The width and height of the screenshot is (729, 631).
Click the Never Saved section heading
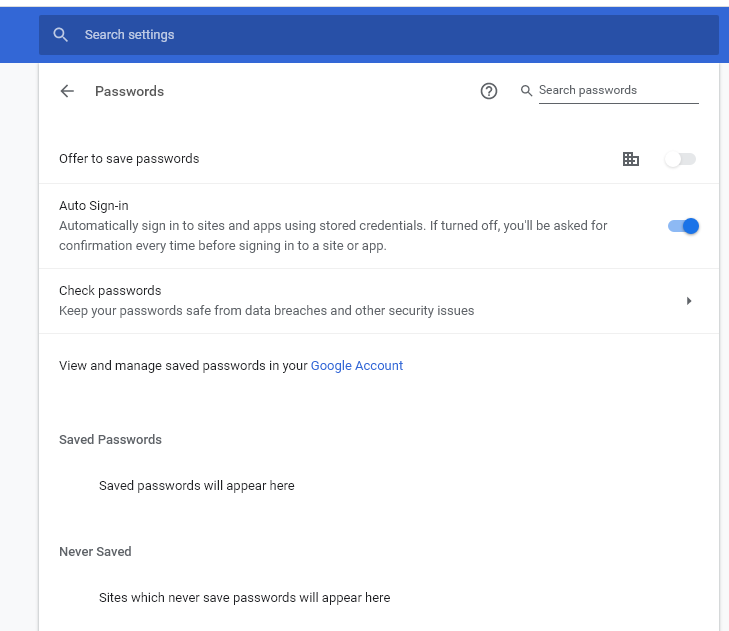tap(95, 551)
